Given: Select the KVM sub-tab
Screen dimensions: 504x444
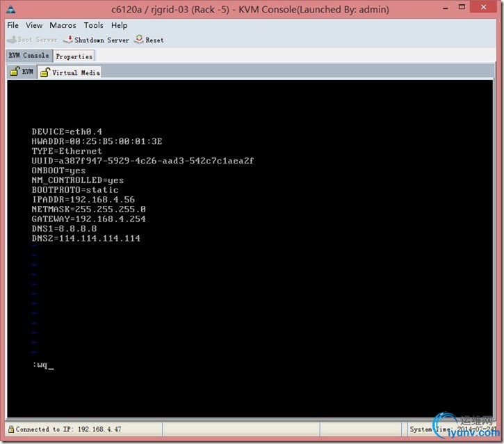Looking at the screenshot, I should pyautogui.click(x=22, y=72).
